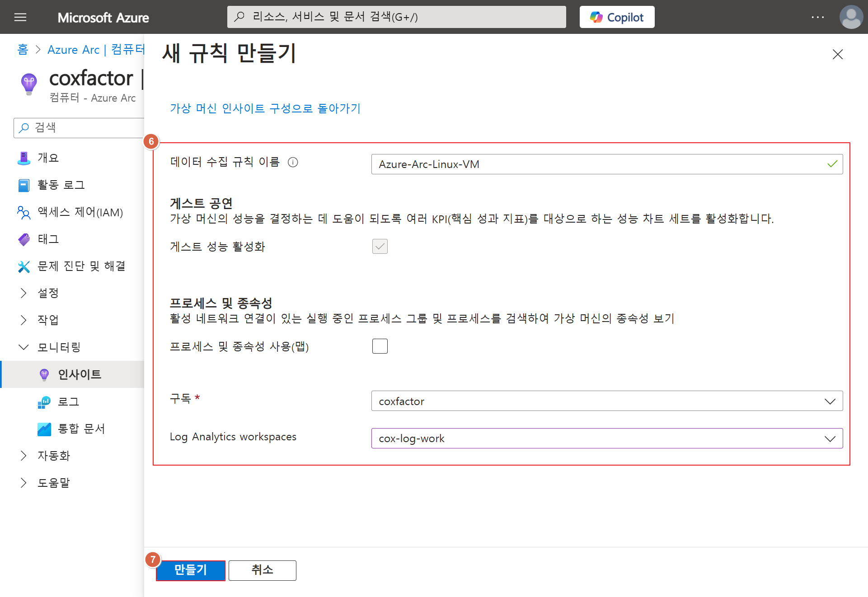Click the info icon beside rule name
This screenshot has height=597, width=868.
(293, 163)
